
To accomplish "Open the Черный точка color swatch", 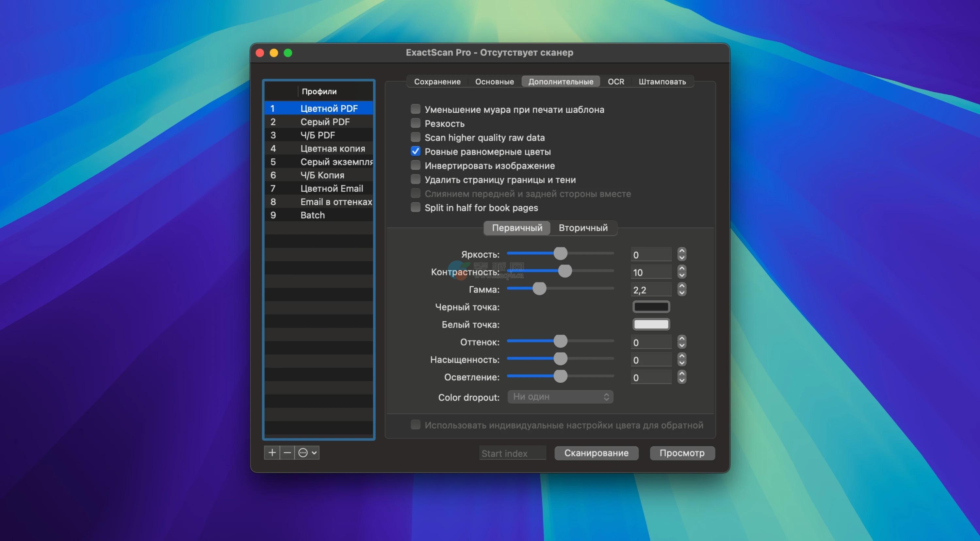I will pyautogui.click(x=651, y=307).
